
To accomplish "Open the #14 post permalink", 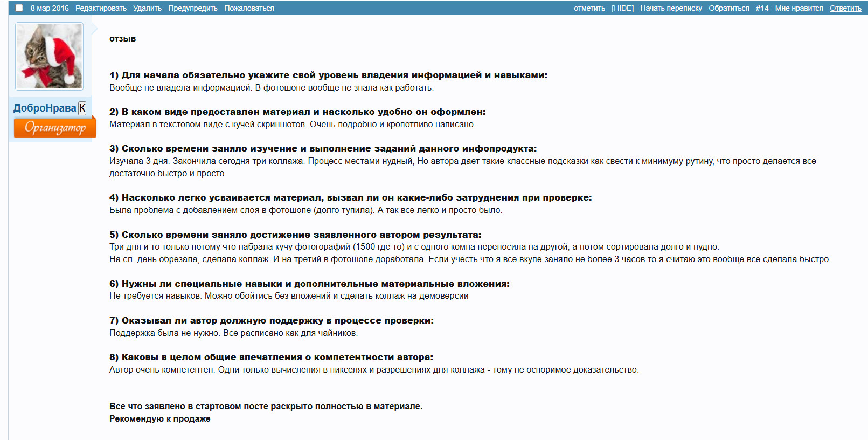I will coord(762,8).
